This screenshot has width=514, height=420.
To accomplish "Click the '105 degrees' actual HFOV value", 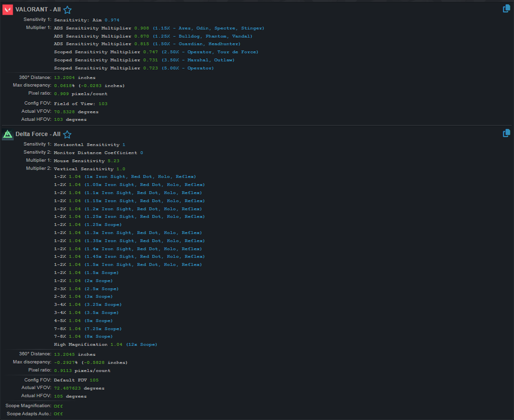I will click(70, 396).
